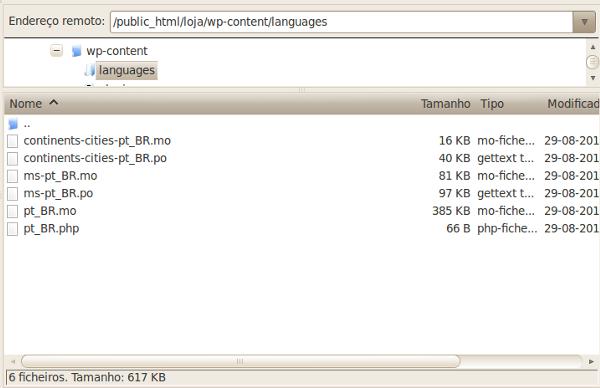Select file pt_BR.php
The image size is (600, 388).
(51, 229)
